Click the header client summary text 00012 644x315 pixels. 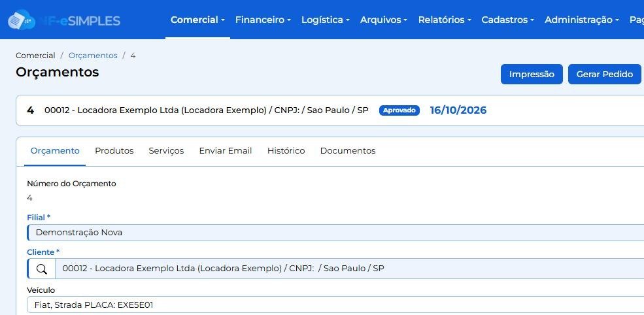coord(206,110)
